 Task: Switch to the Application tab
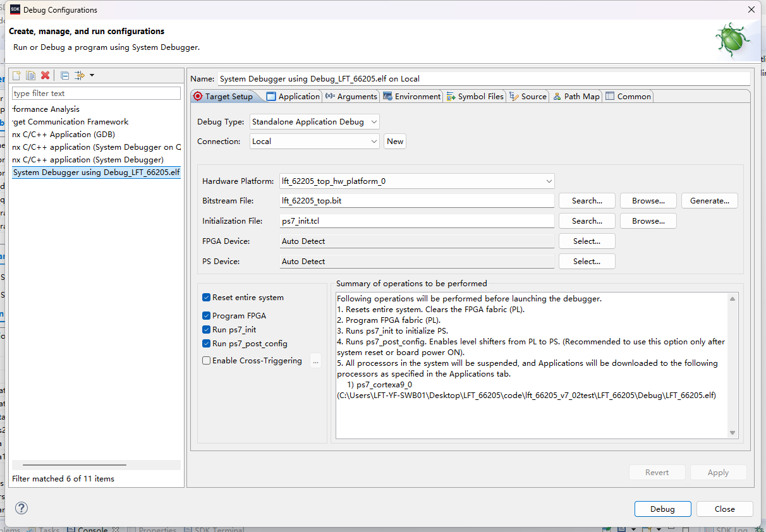[x=293, y=97]
